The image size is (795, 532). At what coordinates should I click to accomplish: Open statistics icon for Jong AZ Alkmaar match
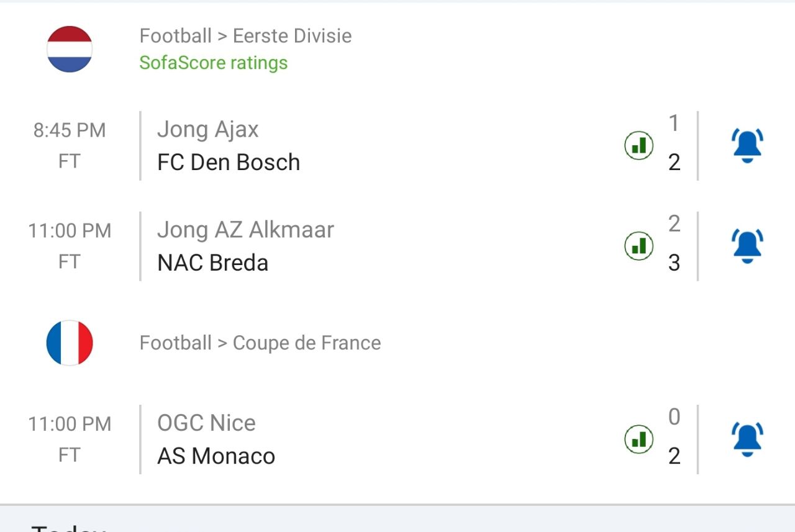click(x=638, y=246)
